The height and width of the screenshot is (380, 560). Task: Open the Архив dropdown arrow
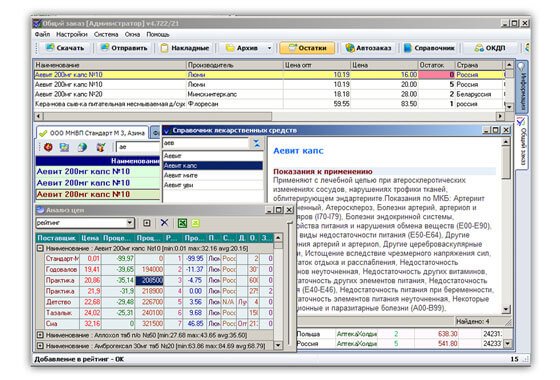pos(270,48)
